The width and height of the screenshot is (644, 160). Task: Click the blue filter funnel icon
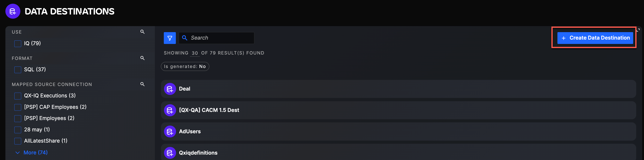[169, 38]
